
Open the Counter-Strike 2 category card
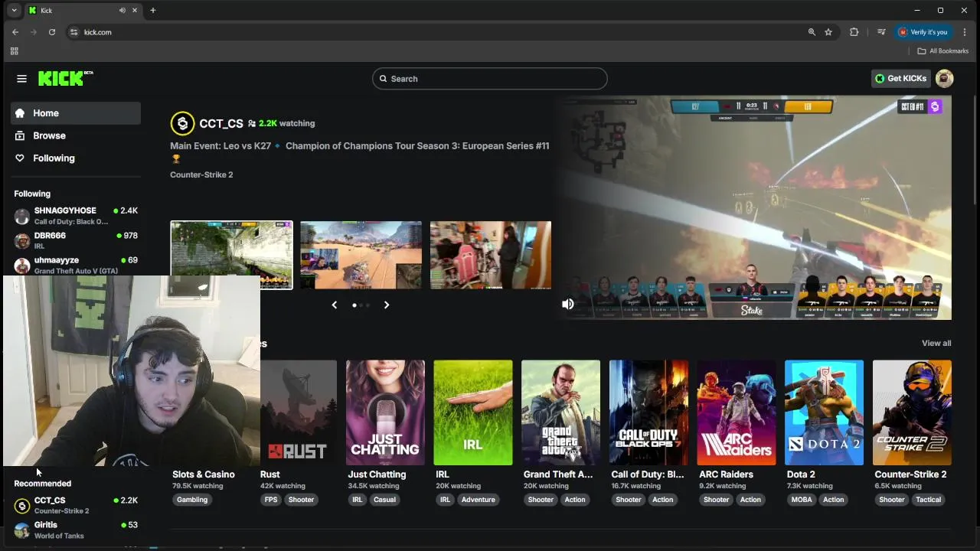(x=912, y=412)
